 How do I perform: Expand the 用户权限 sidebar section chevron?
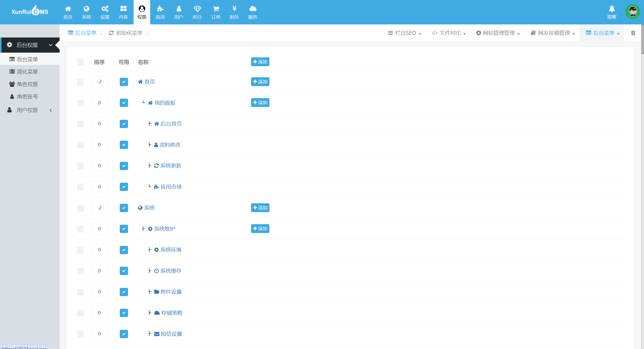(x=51, y=110)
